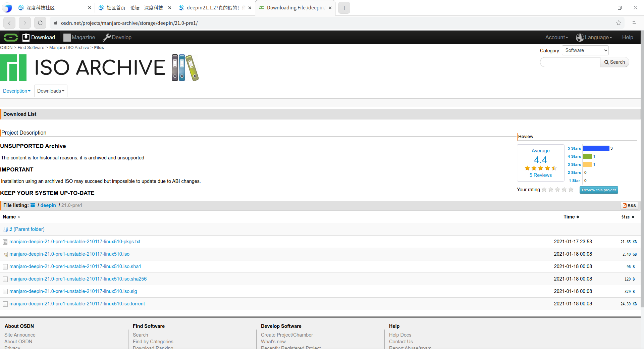Open the OSDN home logo
644x349 pixels.
click(x=10, y=37)
